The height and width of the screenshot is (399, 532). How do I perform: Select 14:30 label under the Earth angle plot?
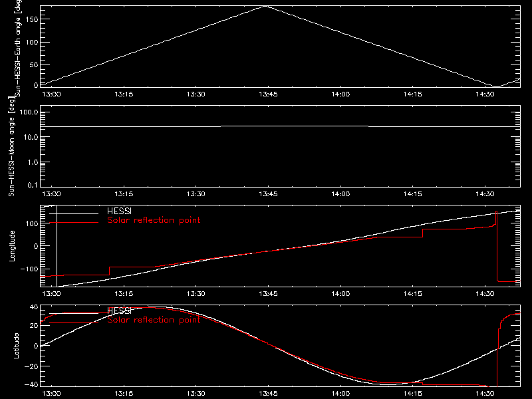pyautogui.click(x=485, y=94)
